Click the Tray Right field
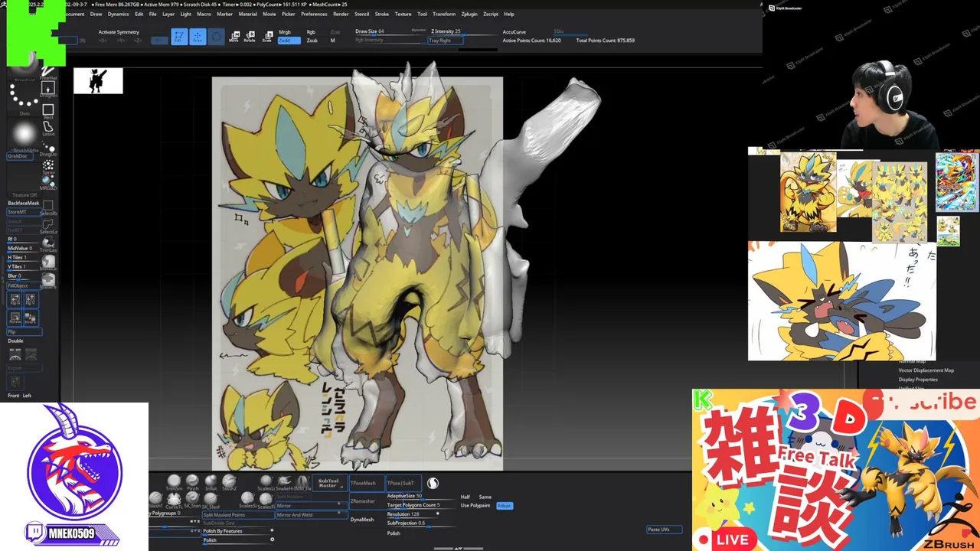The width and height of the screenshot is (980, 551). coord(446,41)
